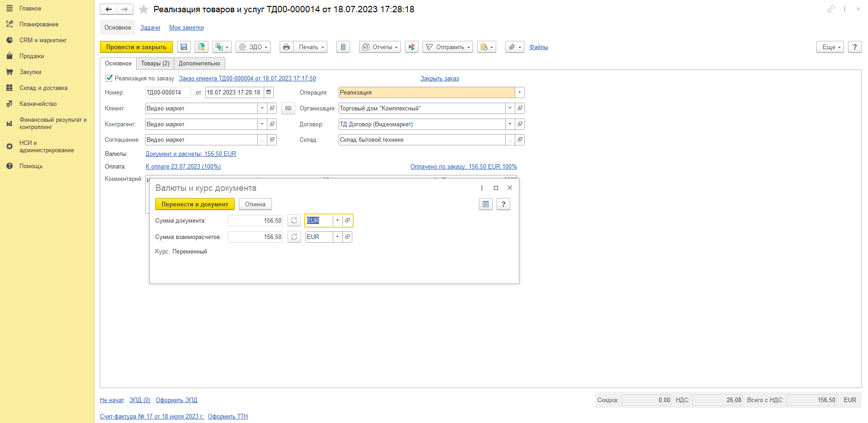Click the save (floppy disk) icon

point(184,47)
